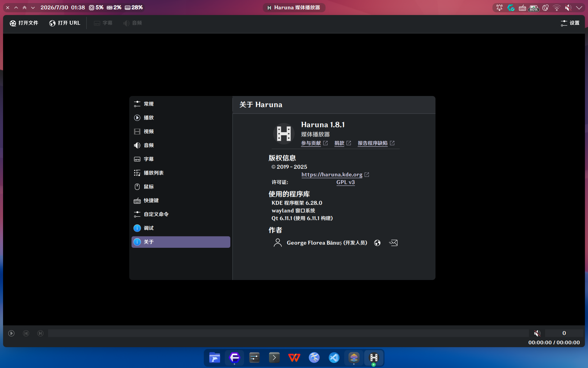This screenshot has height=368, width=588.
Task: Open the WPS Office icon in dock
Action: pyautogui.click(x=294, y=358)
